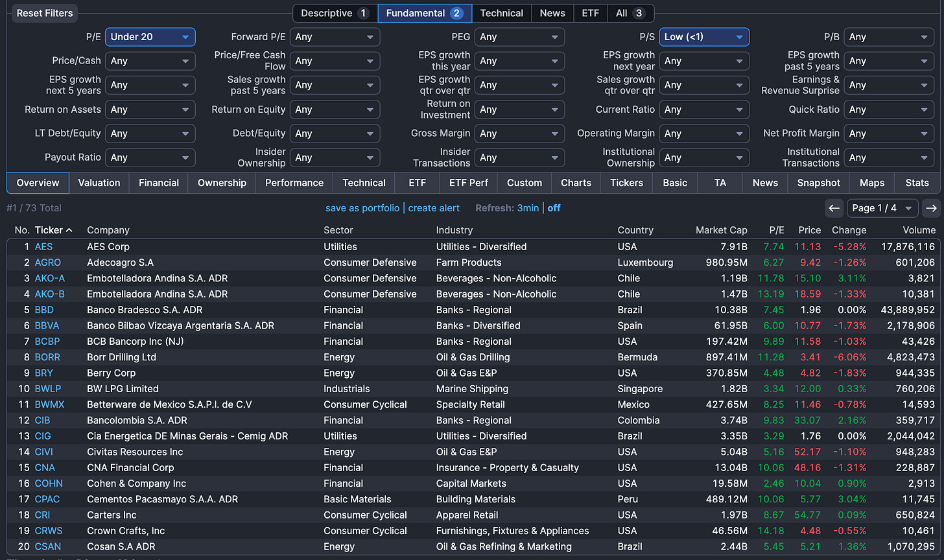944x560 pixels.
Task: Expand the Payout Ratio dropdown
Action: pos(150,157)
